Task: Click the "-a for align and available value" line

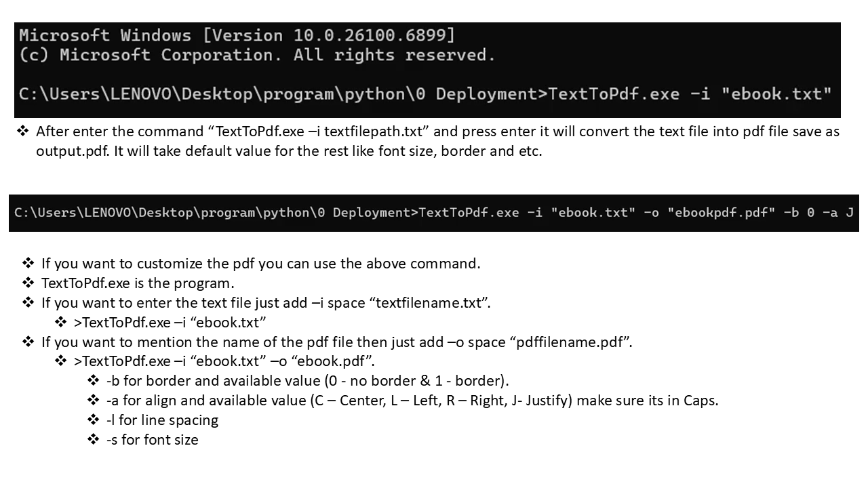Action: click(x=412, y=400)
